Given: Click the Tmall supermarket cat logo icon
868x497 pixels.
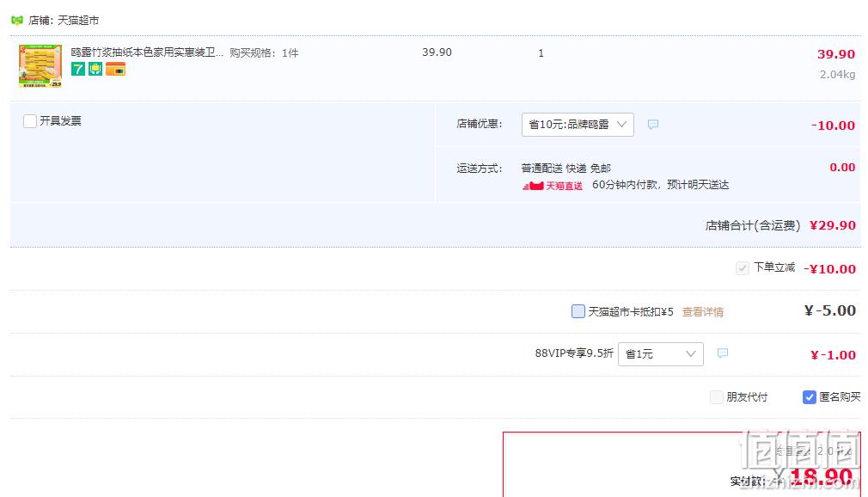Looking at the screenshot, I should (x=17, y=21).
